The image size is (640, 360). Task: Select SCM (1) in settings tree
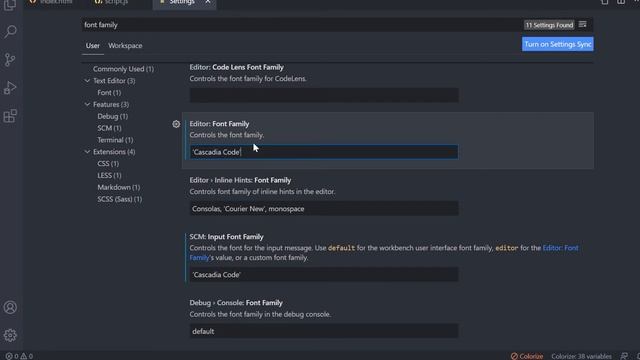(x=109, y=128)
